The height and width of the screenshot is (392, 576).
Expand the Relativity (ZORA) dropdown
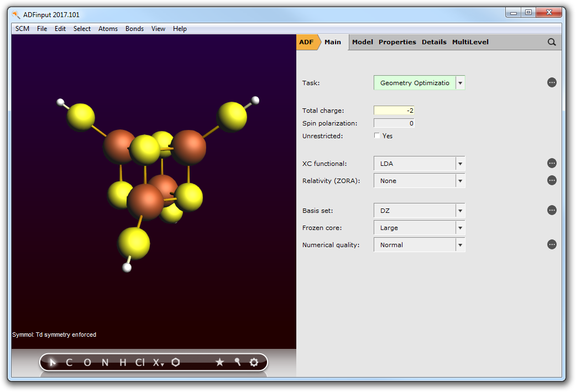pos(460,181)
